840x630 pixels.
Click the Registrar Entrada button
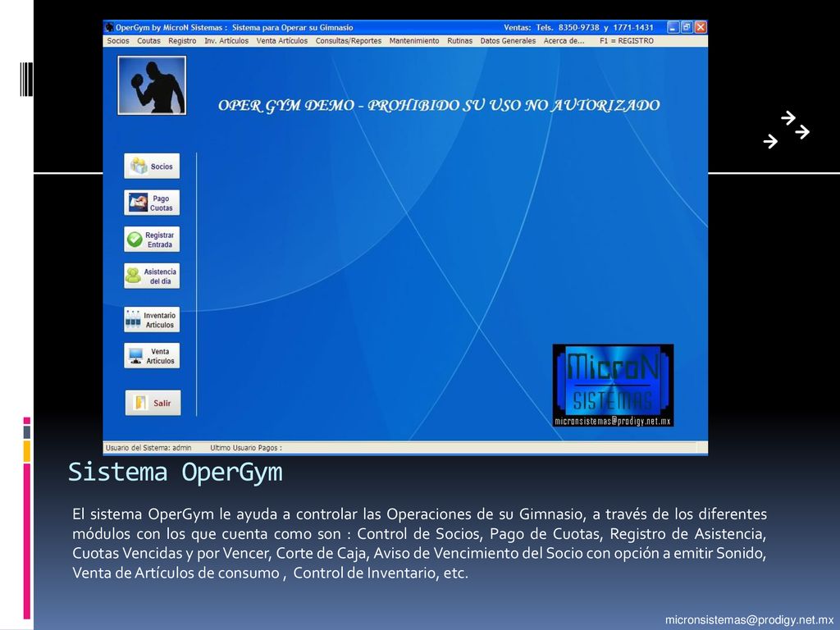(152, 240)
